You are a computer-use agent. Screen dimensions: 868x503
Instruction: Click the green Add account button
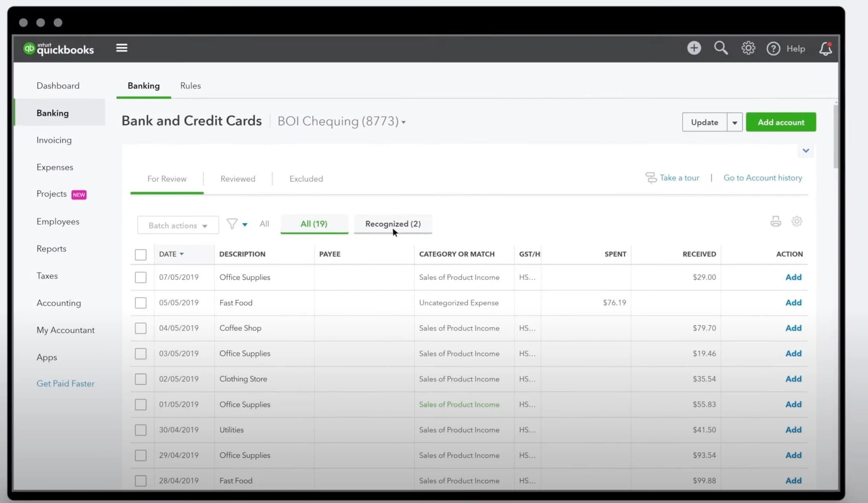(781, 122)
